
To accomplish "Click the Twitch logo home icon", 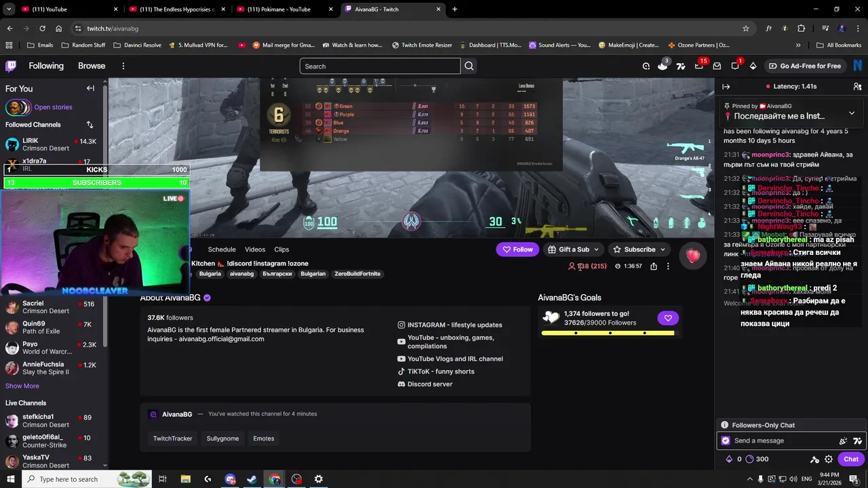I will pos(11,66).
